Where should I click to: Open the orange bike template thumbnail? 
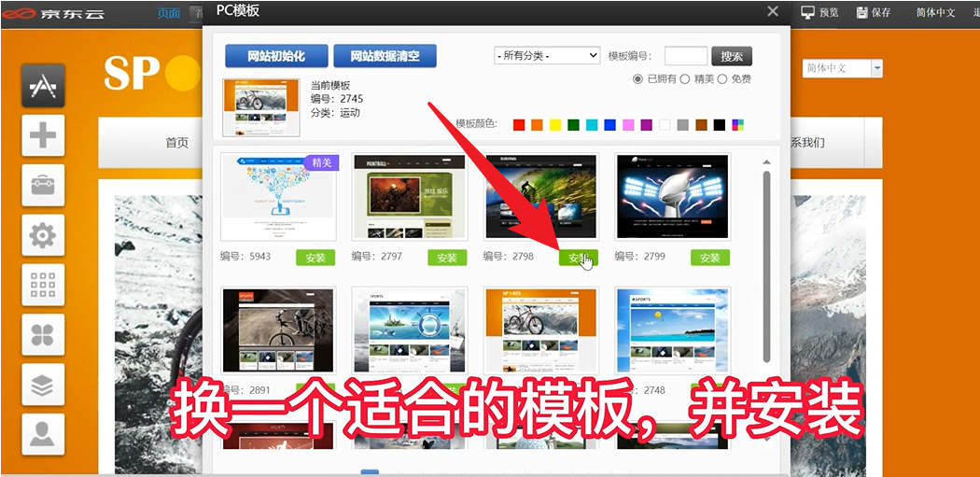point(541,330)
